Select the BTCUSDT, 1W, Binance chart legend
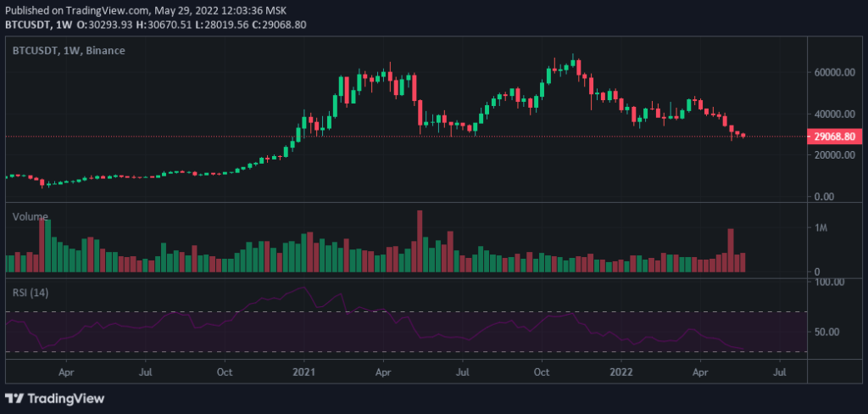The height and width of the screenshot is (414, 868). 68,51
